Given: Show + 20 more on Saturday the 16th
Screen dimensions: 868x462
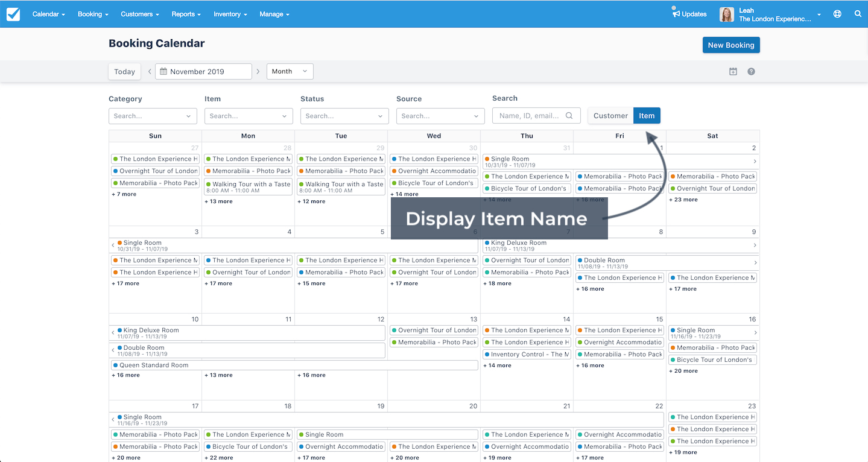Looking at the screenshot, I should click(x=683, y=371).
